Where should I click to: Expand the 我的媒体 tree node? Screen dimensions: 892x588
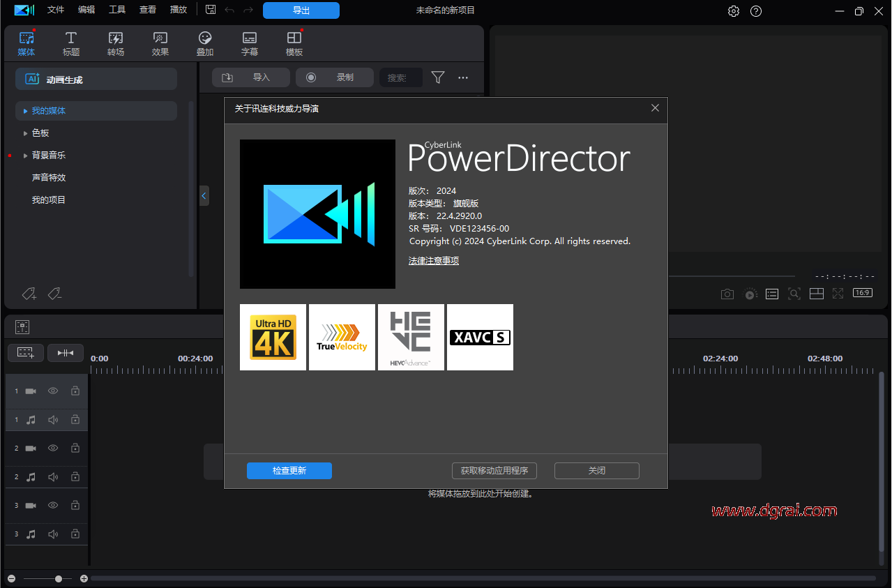(26, 111)
